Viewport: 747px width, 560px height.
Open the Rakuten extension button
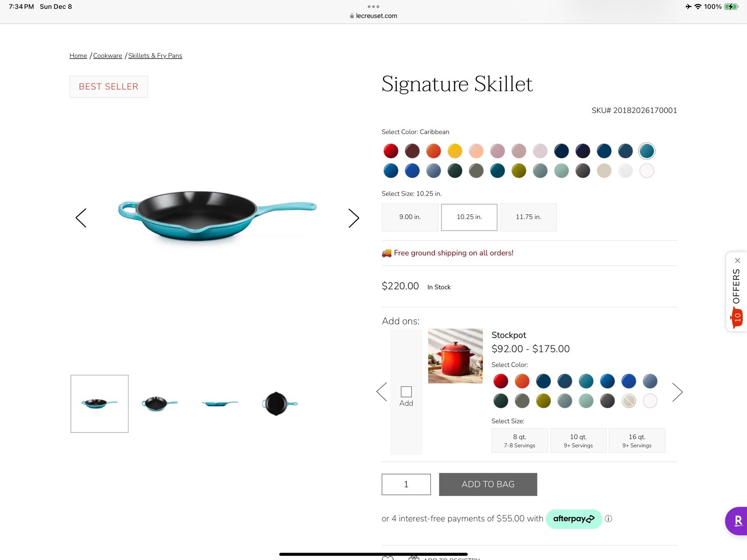point(737,521)
